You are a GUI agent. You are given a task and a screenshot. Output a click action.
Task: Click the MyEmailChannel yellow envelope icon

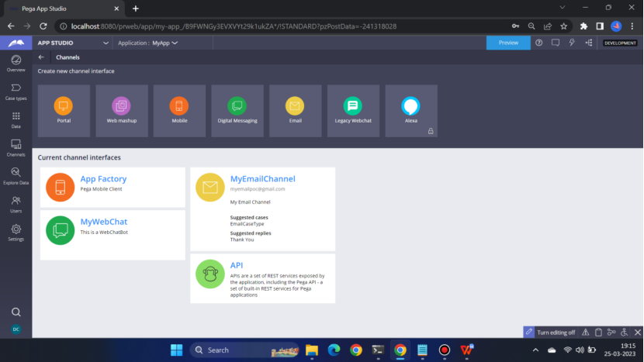pos(209,187)
